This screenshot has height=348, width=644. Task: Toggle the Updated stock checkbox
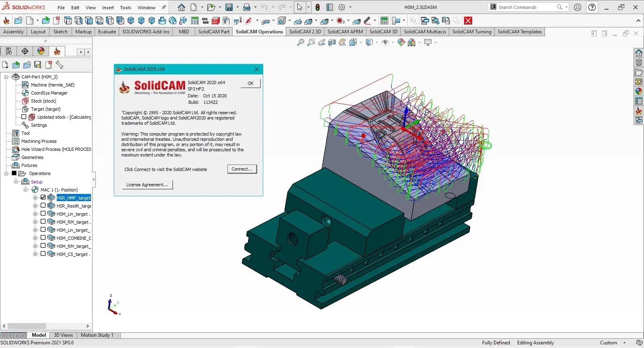coord(24,117)
